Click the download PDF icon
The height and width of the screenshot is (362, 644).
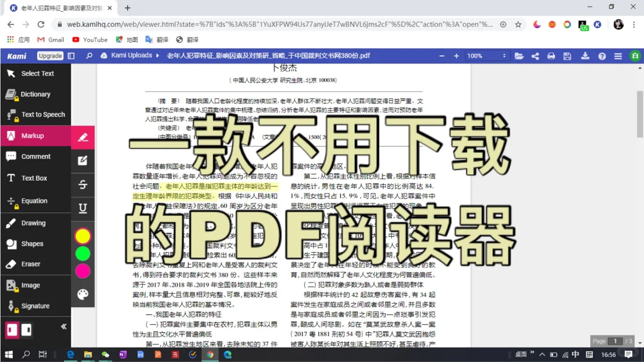tap(585, 56)
